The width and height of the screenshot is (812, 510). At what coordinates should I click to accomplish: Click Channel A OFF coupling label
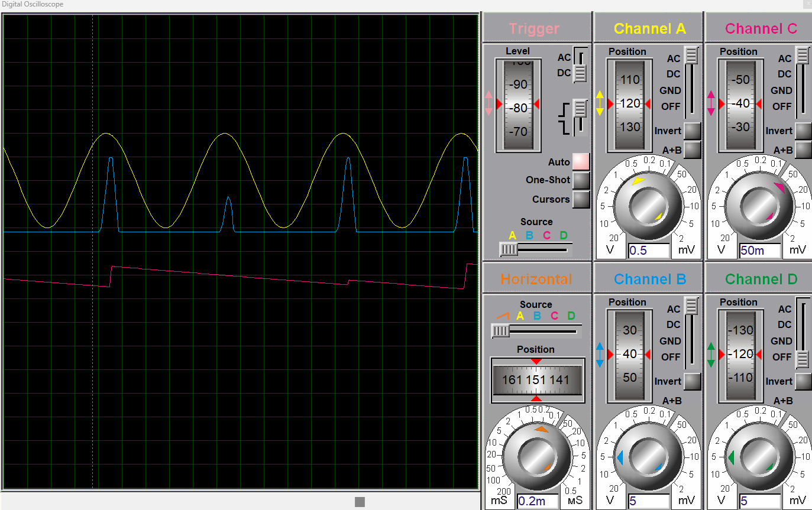671,106
